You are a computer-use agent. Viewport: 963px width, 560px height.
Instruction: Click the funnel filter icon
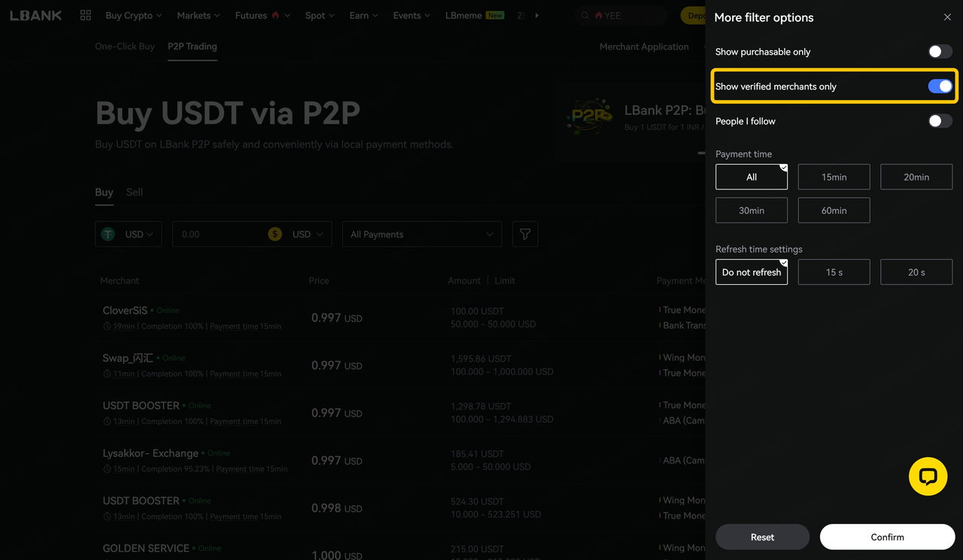click(x=525, y=234)
